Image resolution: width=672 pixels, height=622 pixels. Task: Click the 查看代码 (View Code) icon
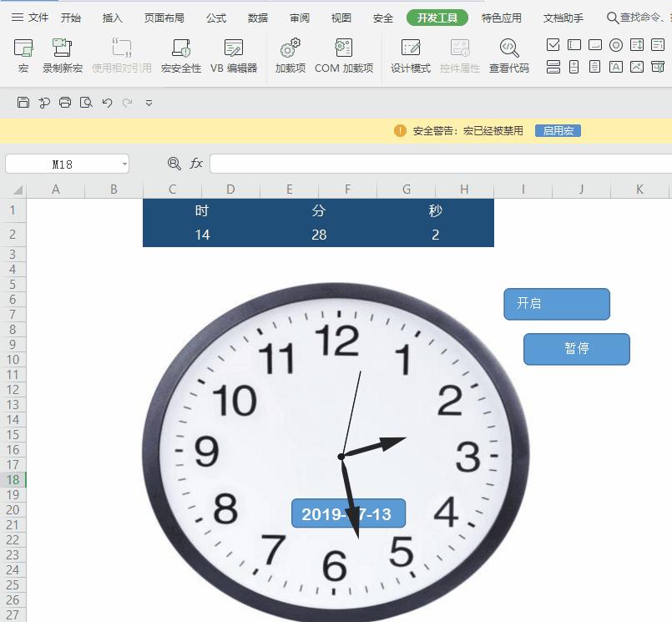[508, 53]
